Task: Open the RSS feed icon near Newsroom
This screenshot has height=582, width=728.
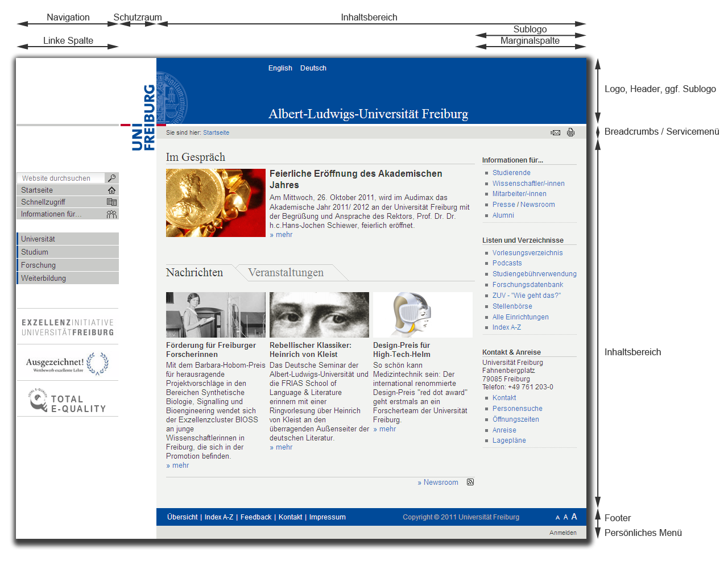Action: pyautogui.click(x=470, y=482)
